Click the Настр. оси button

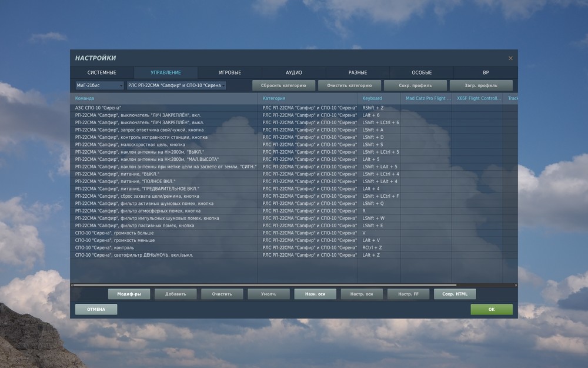pyautogui.click(x=362, y=294)
